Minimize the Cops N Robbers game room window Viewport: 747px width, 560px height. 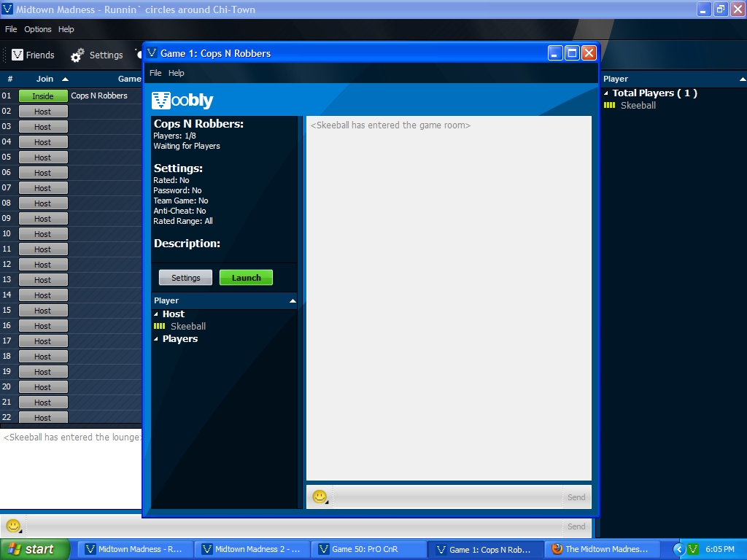click(554, 52)
